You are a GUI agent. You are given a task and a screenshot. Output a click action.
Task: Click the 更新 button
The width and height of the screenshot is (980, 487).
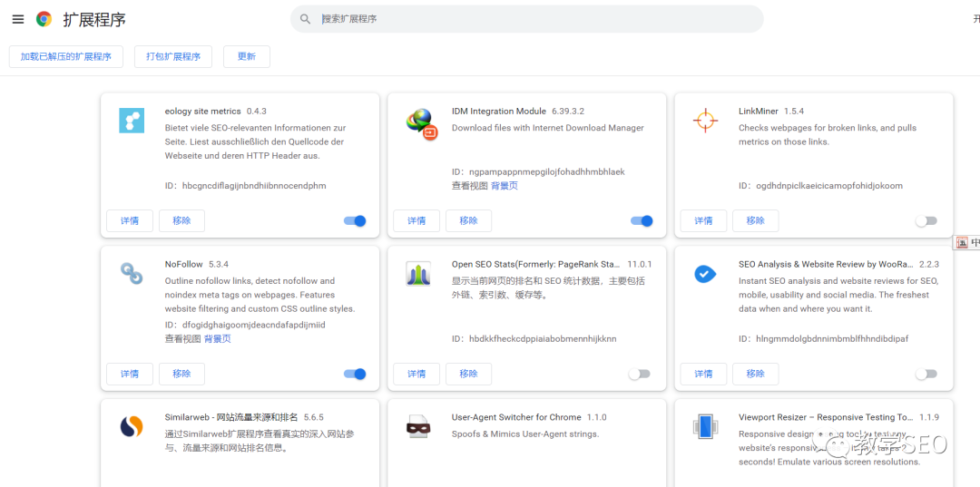click(247, 56)
